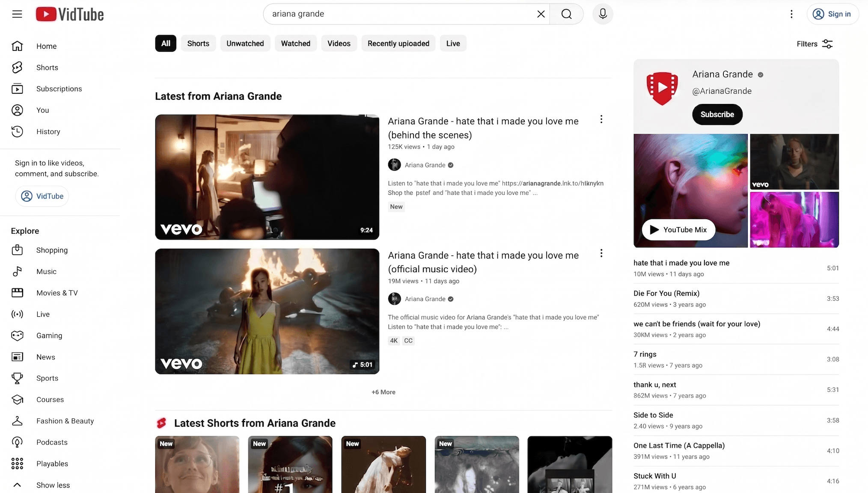Click the search magnifier button
The width and height of the screenshot is (868, 493).
(566, 14)
